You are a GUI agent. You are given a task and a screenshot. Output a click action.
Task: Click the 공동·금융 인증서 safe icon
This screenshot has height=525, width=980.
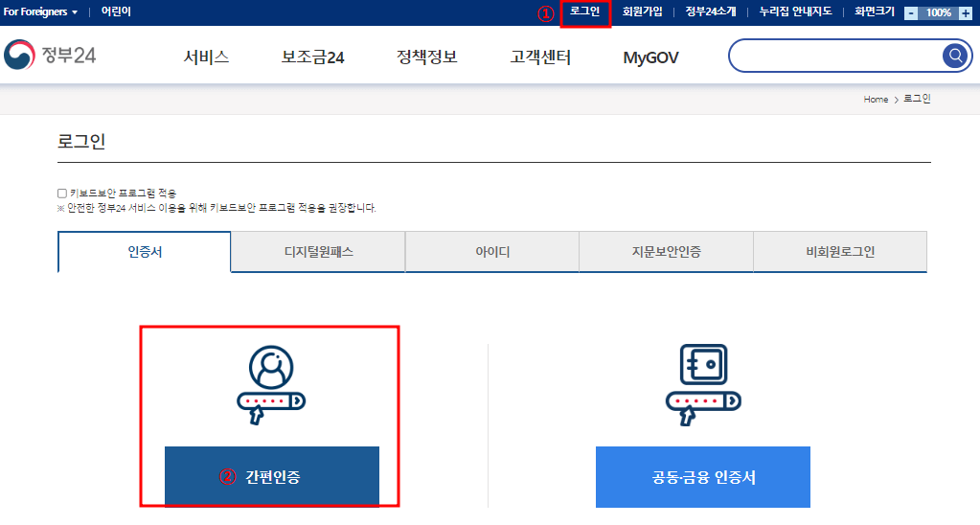pos(703,384)
